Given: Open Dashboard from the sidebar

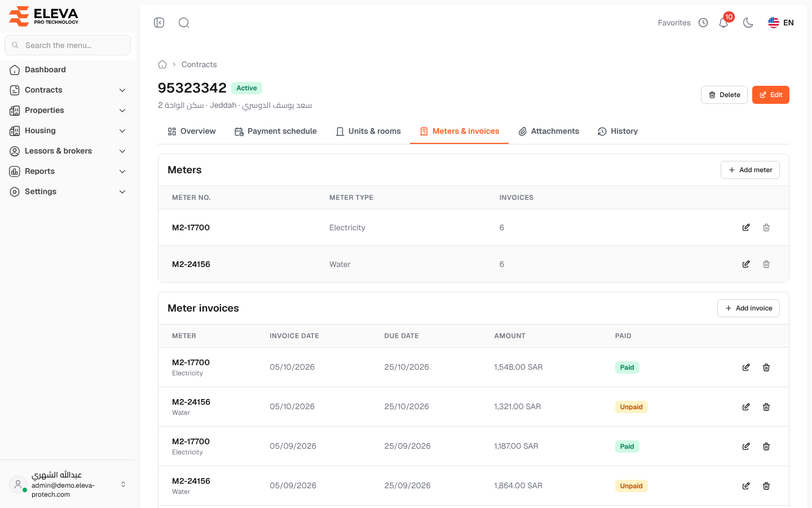Looking at the screenshot, I should pyautogui.click(x=68, y=69).
